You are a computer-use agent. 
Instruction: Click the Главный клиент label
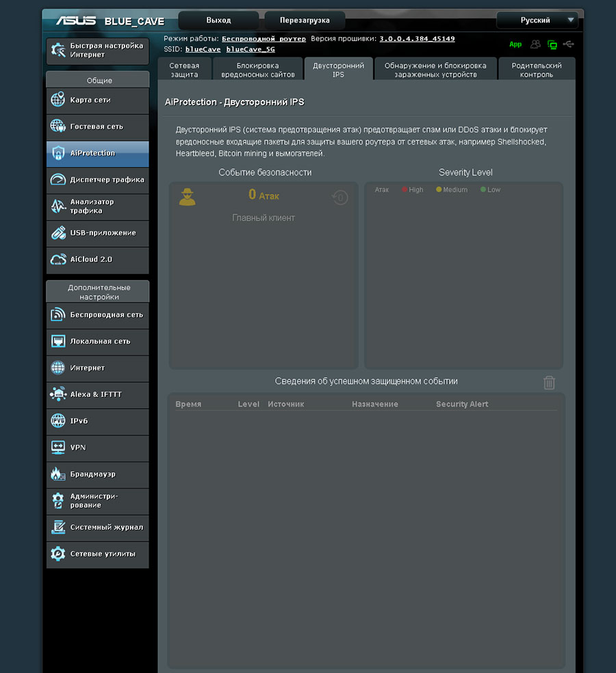pos(264,218)
